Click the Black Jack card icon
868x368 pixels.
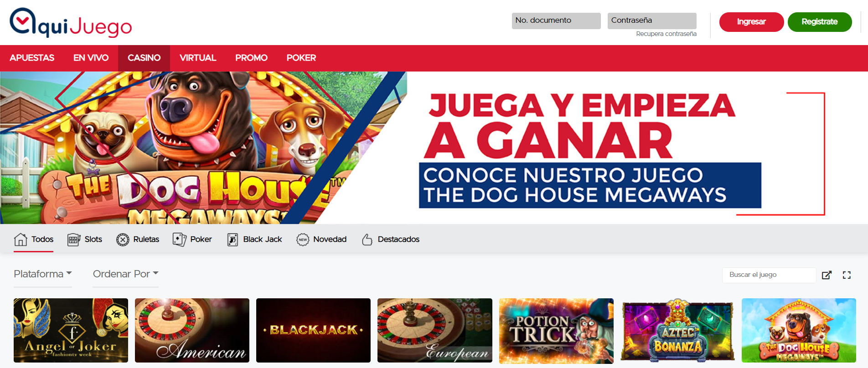click(x=232, y=240)
